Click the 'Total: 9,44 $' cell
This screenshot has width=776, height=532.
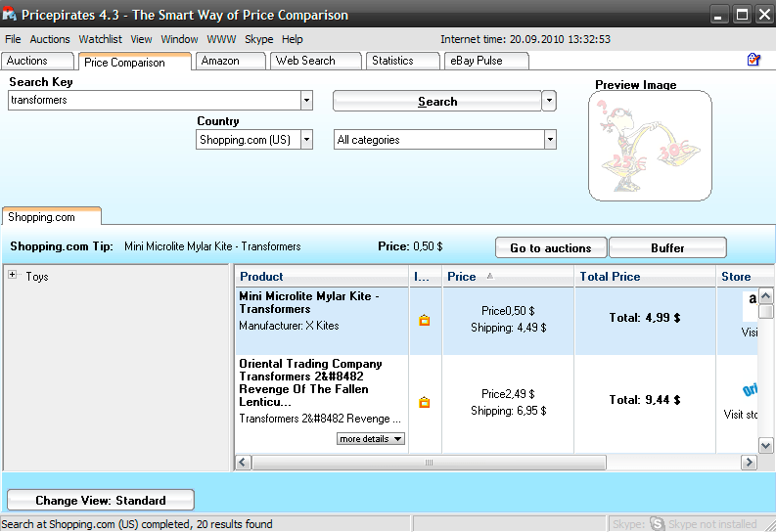[x=645, y=400]
